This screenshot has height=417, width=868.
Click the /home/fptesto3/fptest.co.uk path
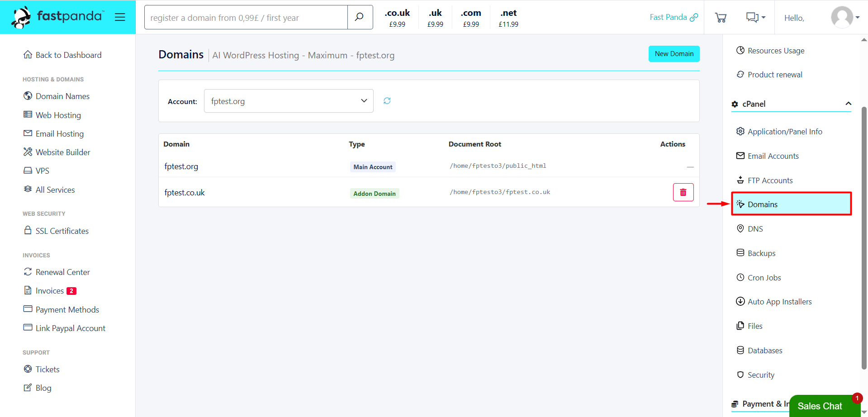500,192
